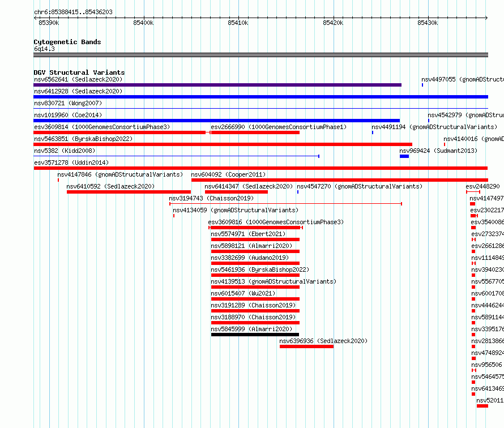Click the DGV Structural Variants track title
Screen dimensions: 504x428
[x=79, y=72]
